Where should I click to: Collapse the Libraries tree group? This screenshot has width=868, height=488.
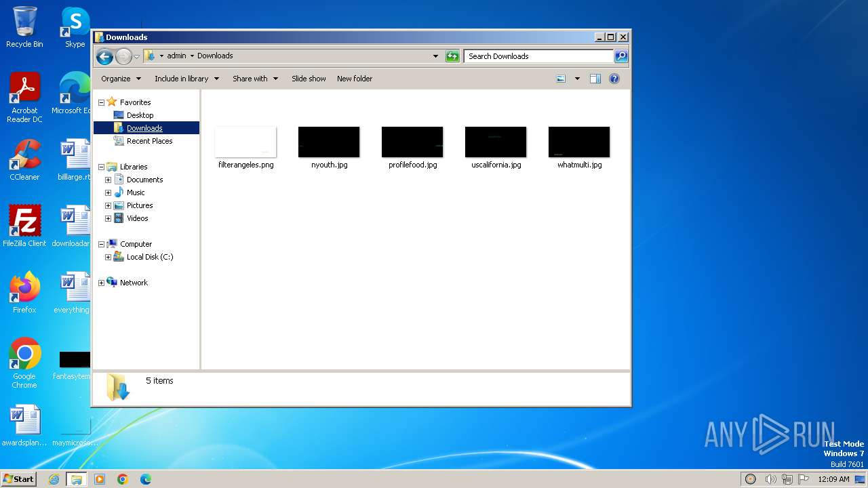click(102, 167)
